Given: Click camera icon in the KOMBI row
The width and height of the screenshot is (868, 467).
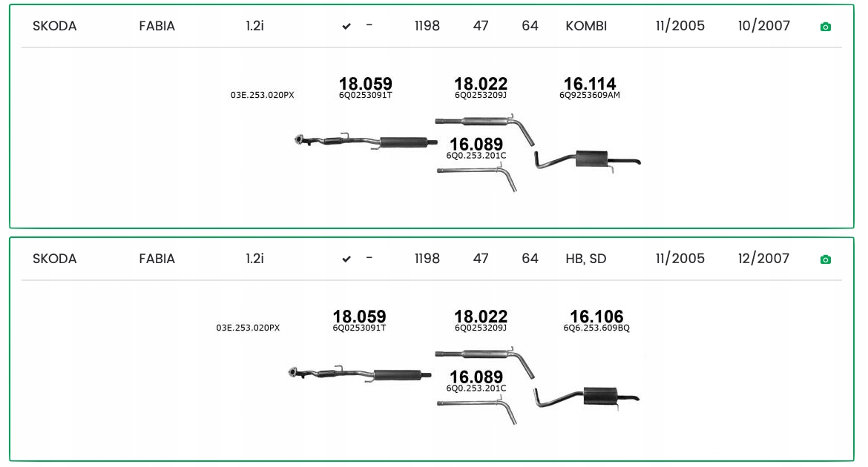Looking at the screenshot, I should pyautogui.click(x=825, y=27).
